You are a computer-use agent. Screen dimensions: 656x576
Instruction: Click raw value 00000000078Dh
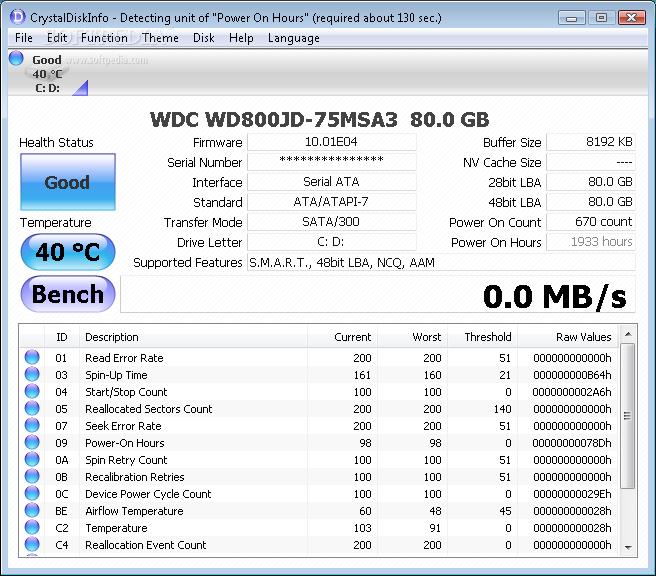click(572, 443)
